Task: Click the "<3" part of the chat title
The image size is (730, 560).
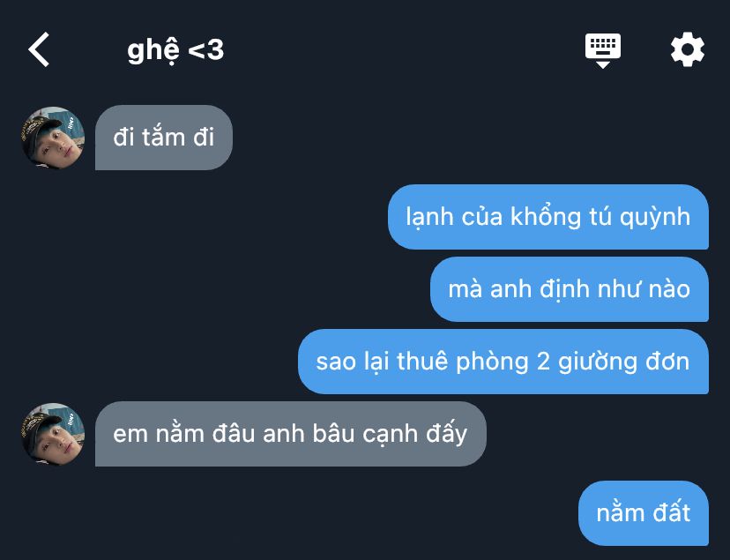Action: click(206, 49)
